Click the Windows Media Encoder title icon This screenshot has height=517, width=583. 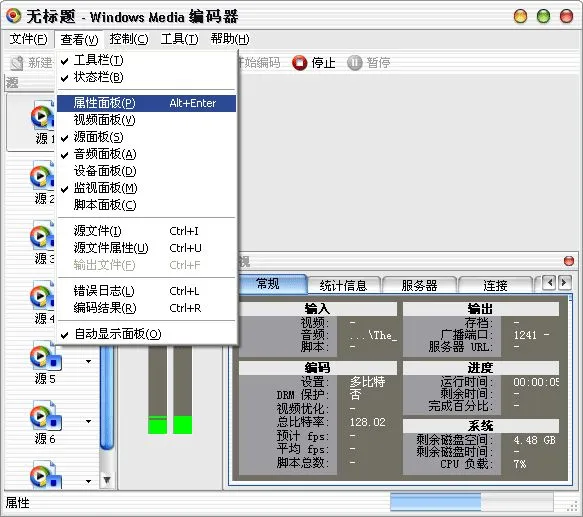point(13,16)
